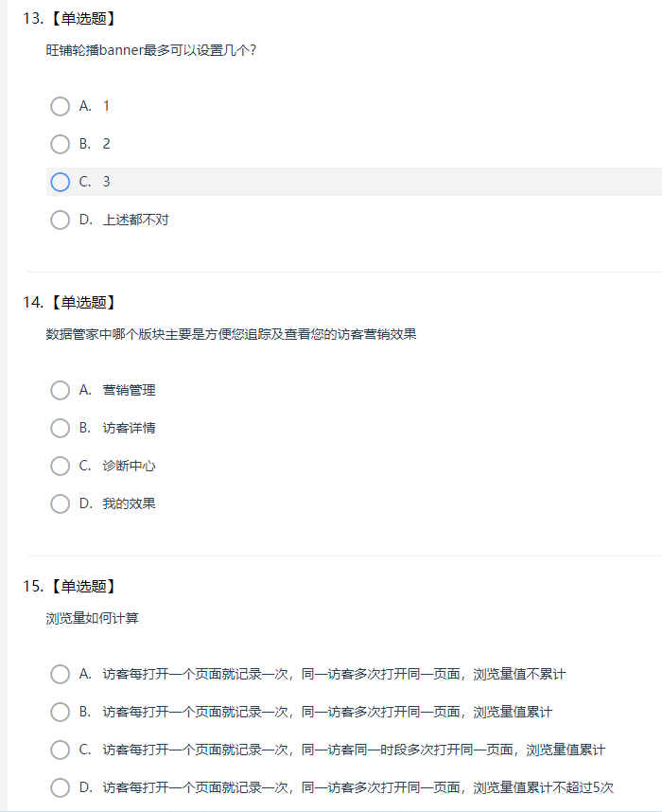
Task: Click the label text 上述都不对
Action: 135,220
